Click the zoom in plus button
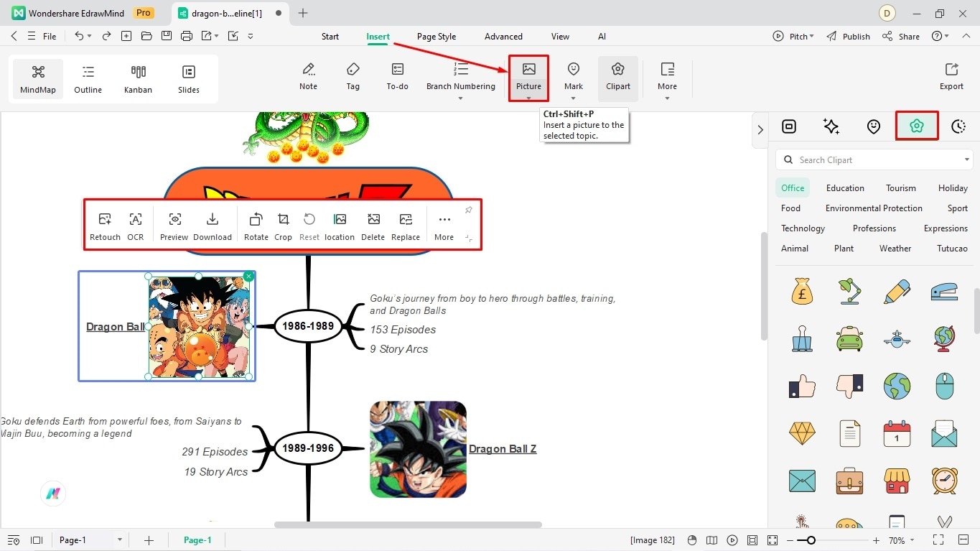The width and height of the screenshot is (980, 551). (x=876, y=540)
